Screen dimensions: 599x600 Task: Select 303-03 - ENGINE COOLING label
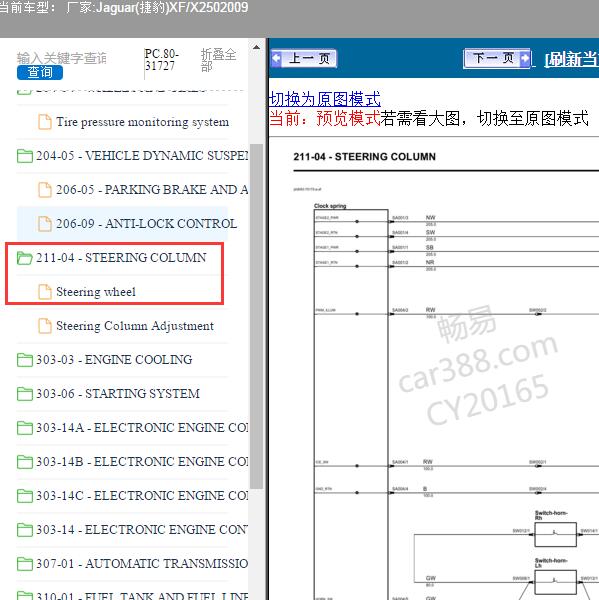click(x=114, y=360)
